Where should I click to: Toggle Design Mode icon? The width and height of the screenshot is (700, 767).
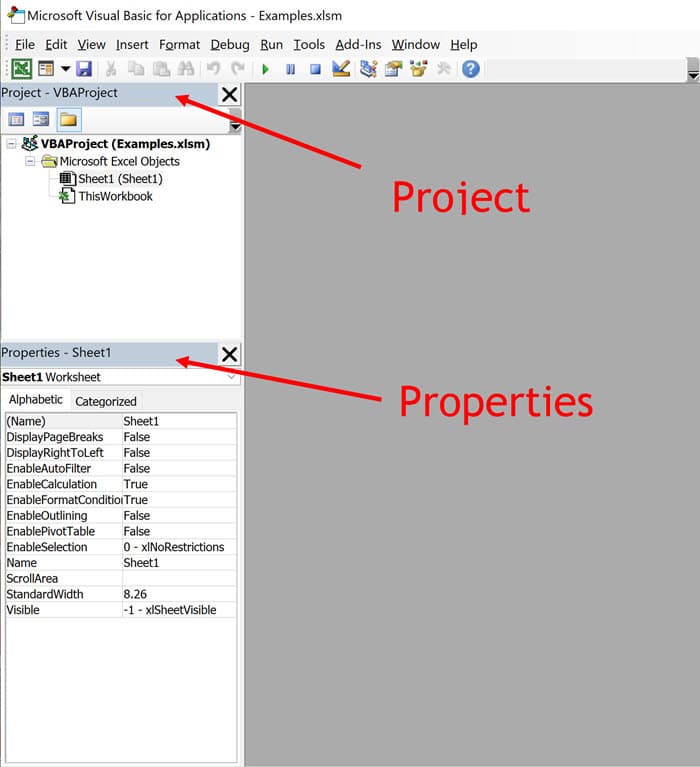(x=341, y=69)
